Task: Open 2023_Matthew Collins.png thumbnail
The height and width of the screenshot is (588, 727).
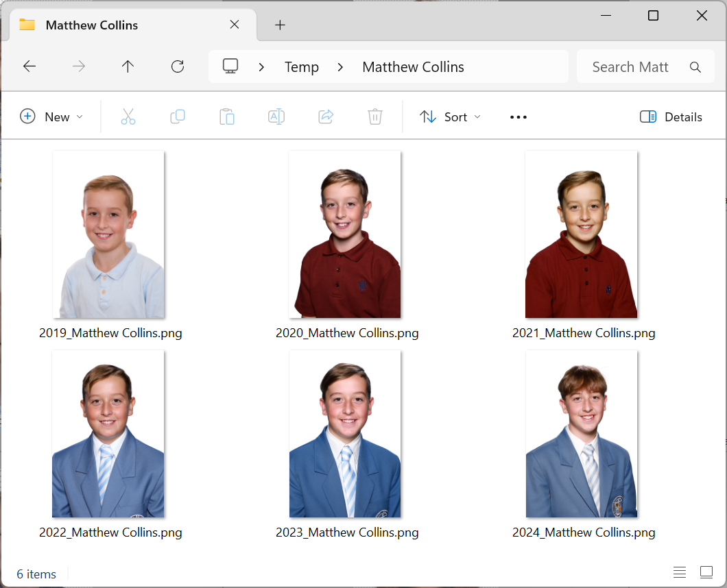Action: point(344,433)
